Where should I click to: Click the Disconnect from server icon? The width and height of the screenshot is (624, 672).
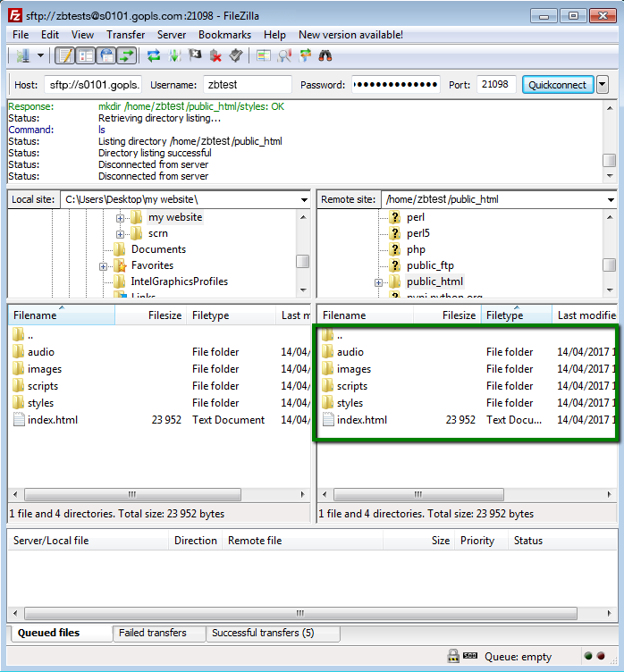215,55
